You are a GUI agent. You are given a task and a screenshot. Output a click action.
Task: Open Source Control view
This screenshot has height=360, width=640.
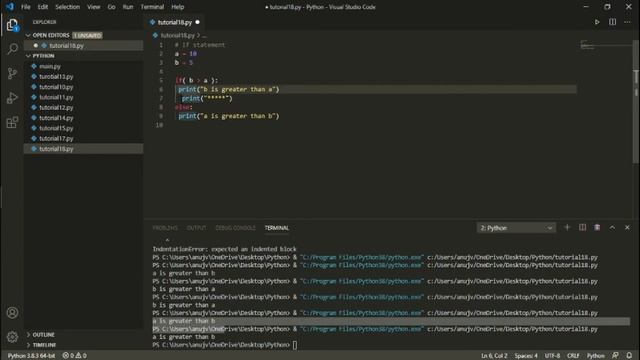point(12,73)
